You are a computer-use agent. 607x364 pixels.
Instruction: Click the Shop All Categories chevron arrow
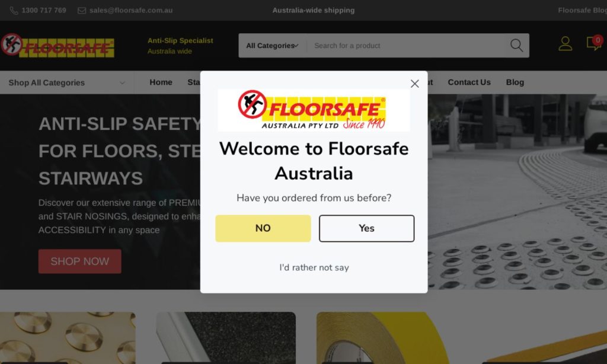(x=122, y=83)
